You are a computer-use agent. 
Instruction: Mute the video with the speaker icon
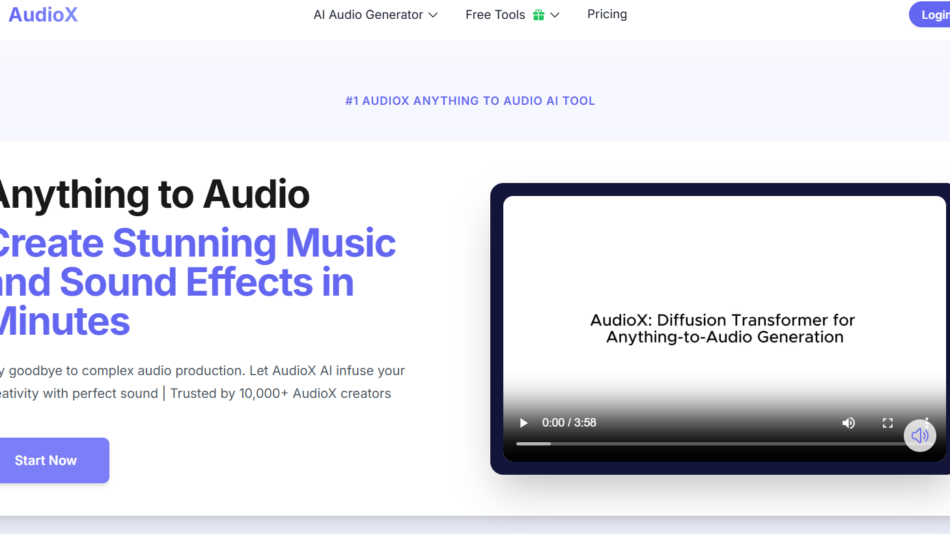848,422
